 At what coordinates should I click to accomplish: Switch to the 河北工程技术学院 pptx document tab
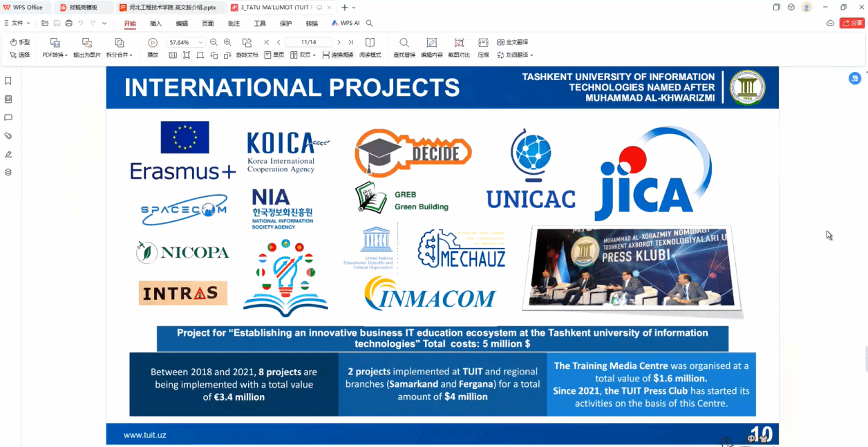[x=172, y=7]
